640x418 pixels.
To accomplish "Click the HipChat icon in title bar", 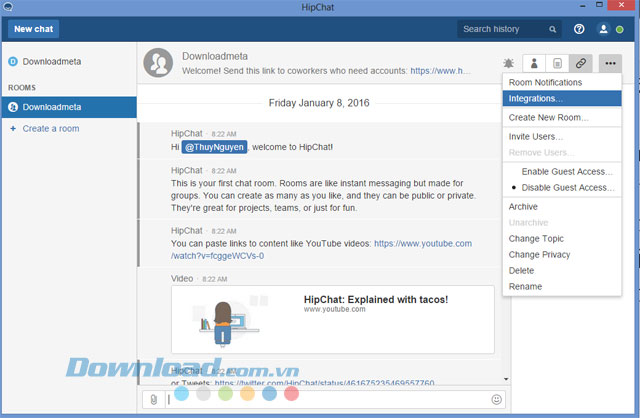I will [x=8, y=7].
